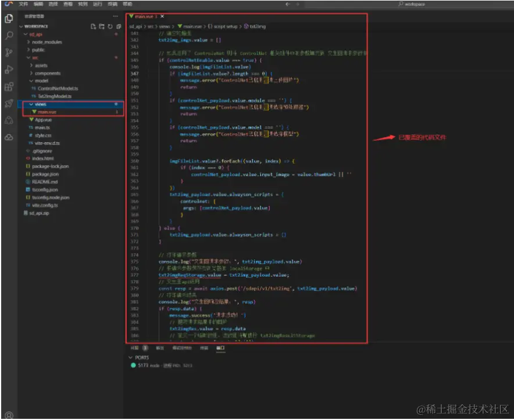
Task: Select sd_api.zip in the file tree
Action: coord(39,213)
